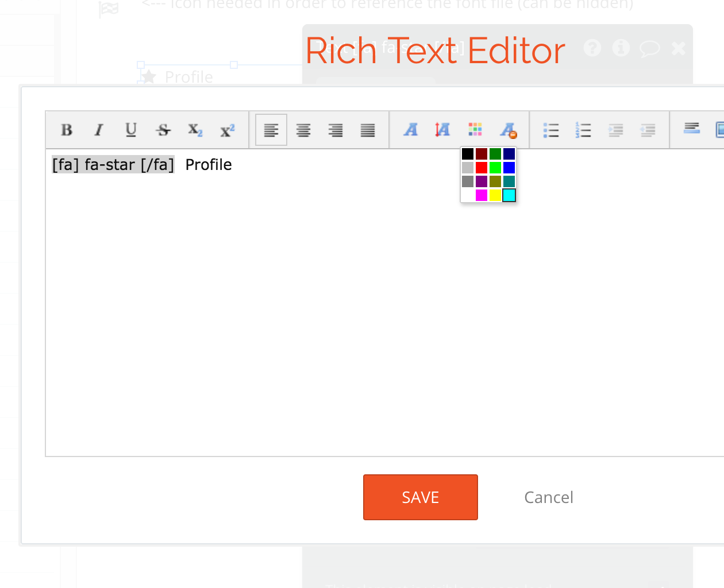The image size is (724, 588).
Task: Apply superscript formatting
Action: 227,130
